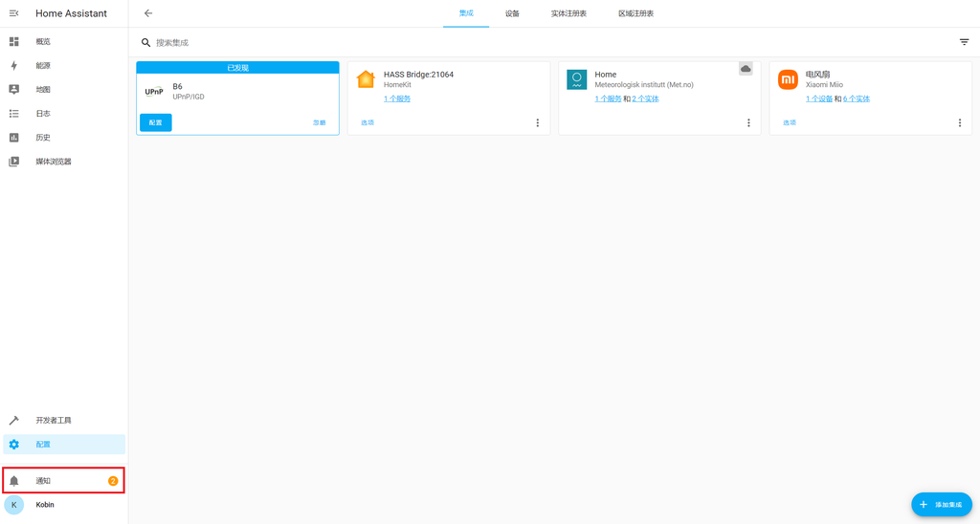Click the 添加集成 add integration button

click(x=942, y=505)
